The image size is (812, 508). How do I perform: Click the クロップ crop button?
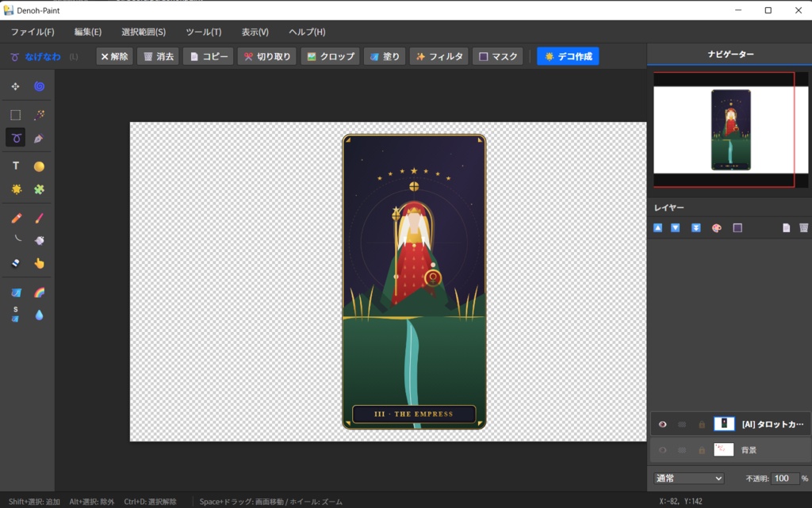(331, 56)
